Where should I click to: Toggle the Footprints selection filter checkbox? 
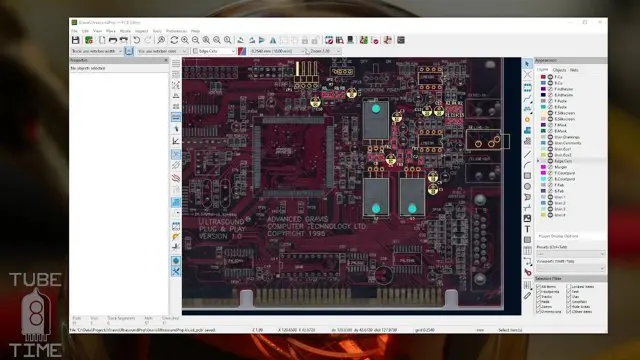538,292
